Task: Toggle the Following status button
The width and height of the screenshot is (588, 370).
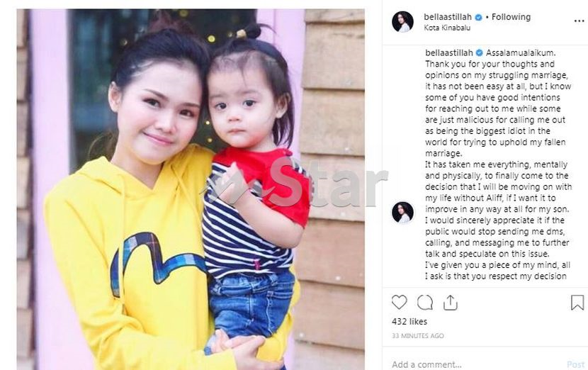Action: [x=511, y=17]
